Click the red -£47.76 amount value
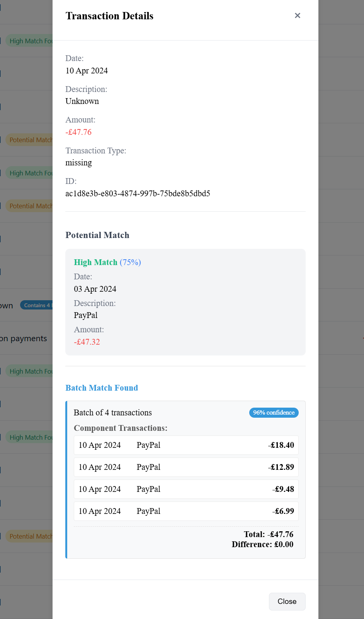The height and width of the screenshot is (619, 364). point(78,132)
